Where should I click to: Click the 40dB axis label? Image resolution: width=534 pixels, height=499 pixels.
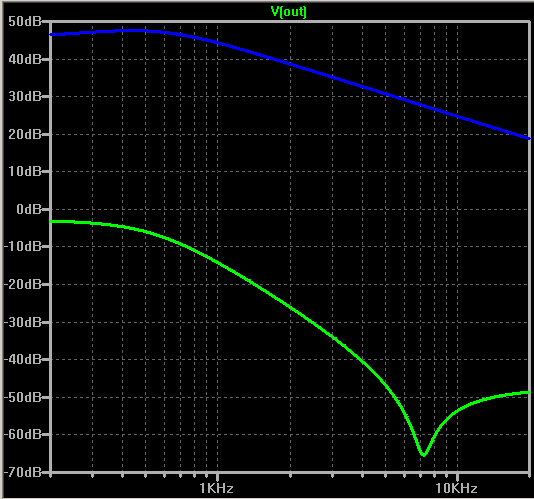pos(25,59)
